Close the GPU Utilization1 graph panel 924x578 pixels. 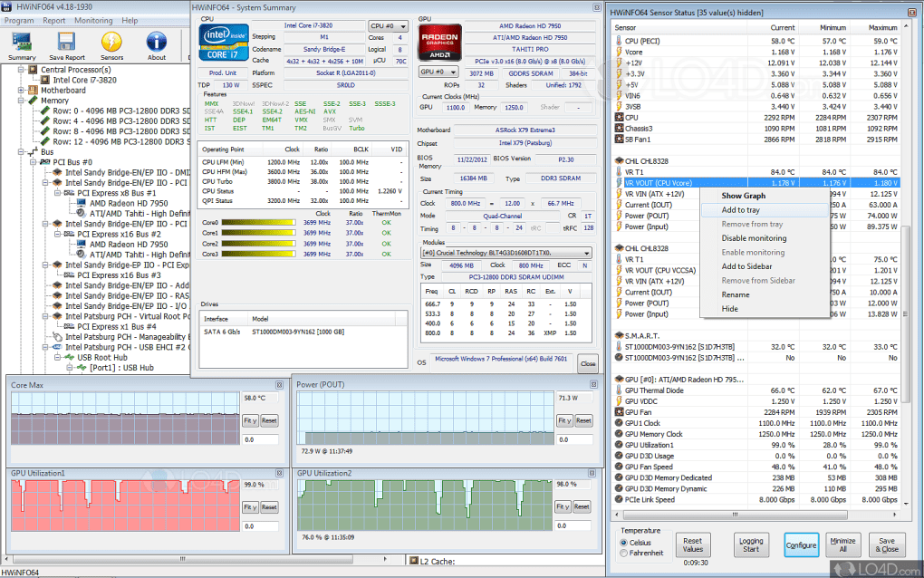(x=279, y=473)
